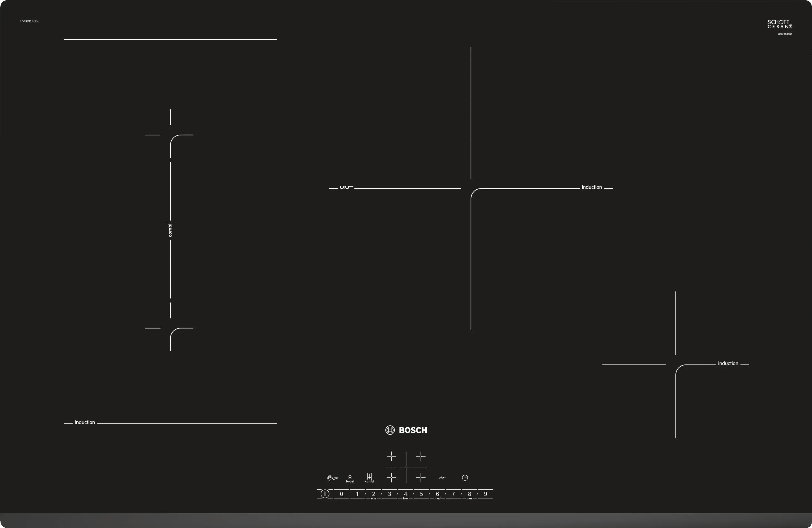Set power level 8 (max)
This screenshot has height=528, width=812.
click(469, 494)
